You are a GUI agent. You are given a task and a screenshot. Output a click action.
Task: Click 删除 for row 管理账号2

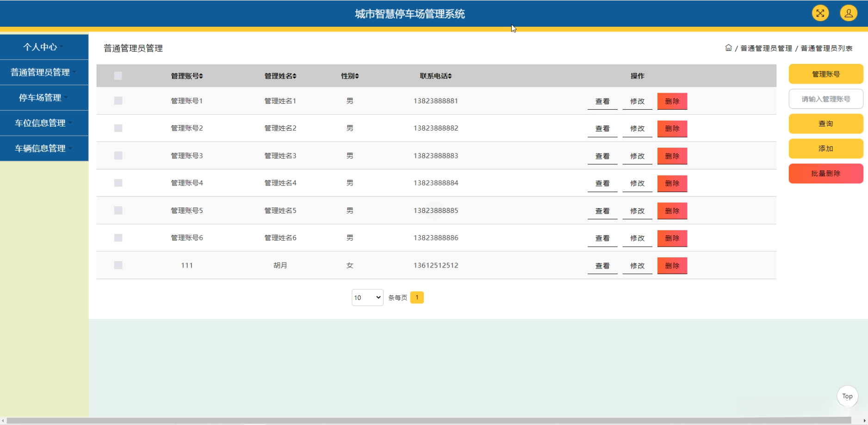pos(672,129)
